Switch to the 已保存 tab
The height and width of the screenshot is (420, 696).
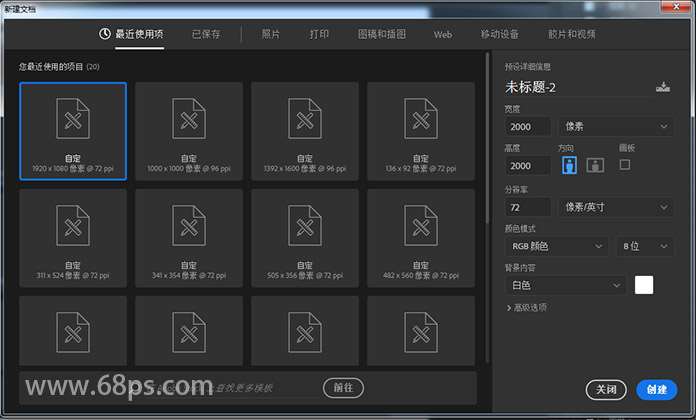pos(206,34)
